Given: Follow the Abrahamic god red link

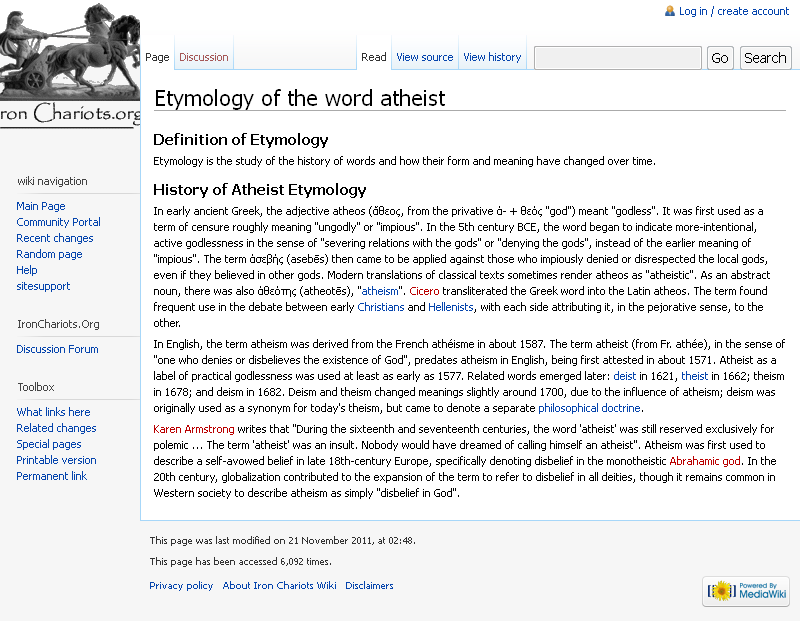Looking at the screenshot, I should click(705, 461).
